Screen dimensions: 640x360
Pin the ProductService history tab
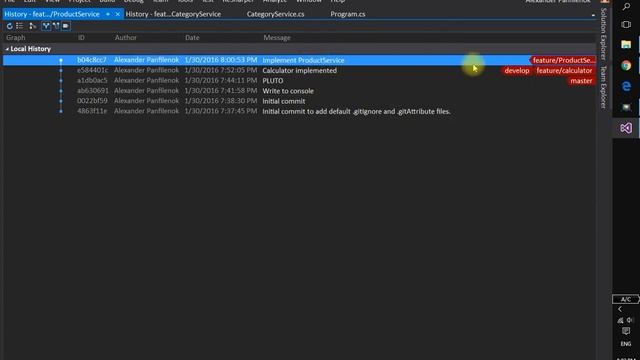(108, 14)
